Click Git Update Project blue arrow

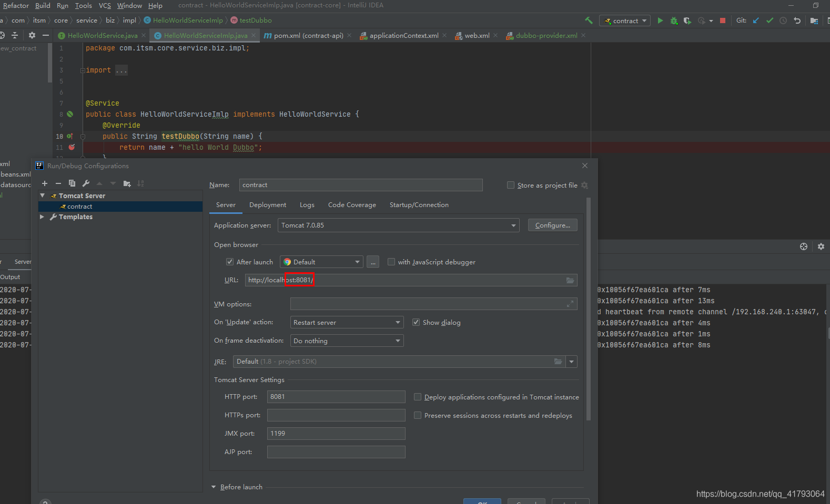[756, 20]
